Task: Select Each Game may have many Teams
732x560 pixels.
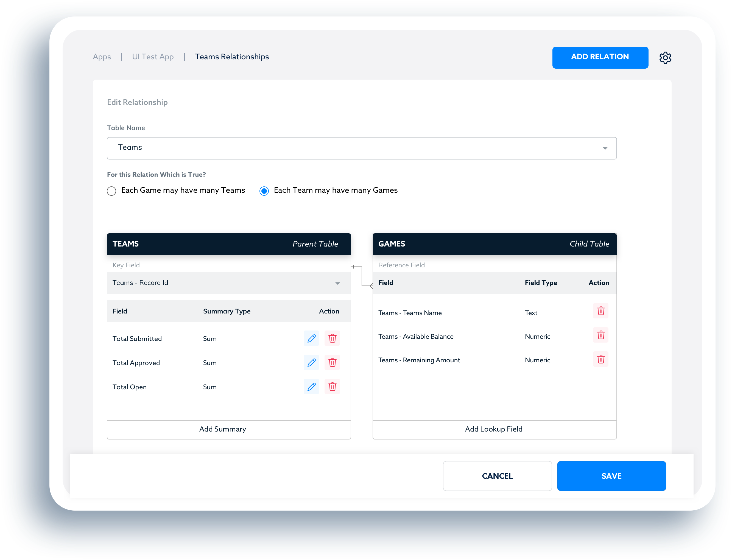Action: [112, 191]
